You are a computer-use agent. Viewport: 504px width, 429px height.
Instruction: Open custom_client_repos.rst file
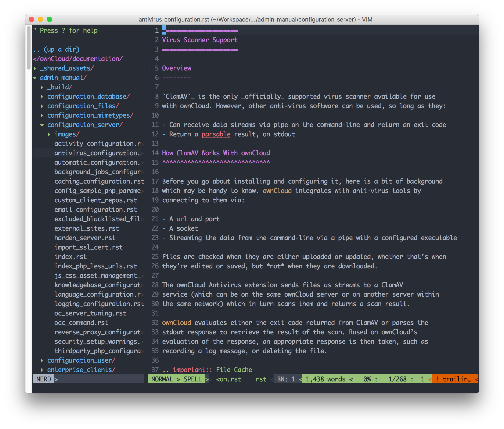click(x=96, y=200)
